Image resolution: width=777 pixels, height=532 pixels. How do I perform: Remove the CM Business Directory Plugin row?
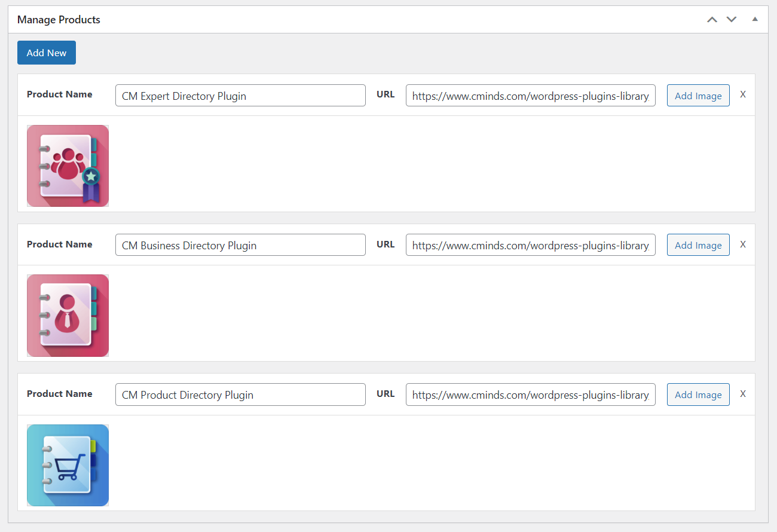coord(743,244)
